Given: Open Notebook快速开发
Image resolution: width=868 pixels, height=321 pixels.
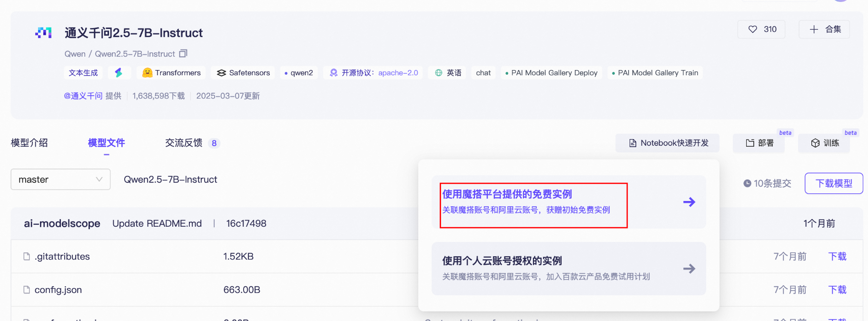Looking at the screenshot, I should click(667, 143).
